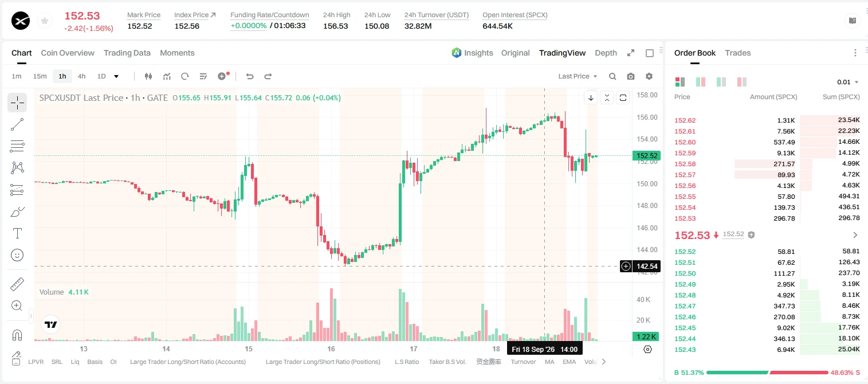Click the 152.43 bid price row
The width and height of the screenshot is (868, 384).
click(x=767, y=350)
